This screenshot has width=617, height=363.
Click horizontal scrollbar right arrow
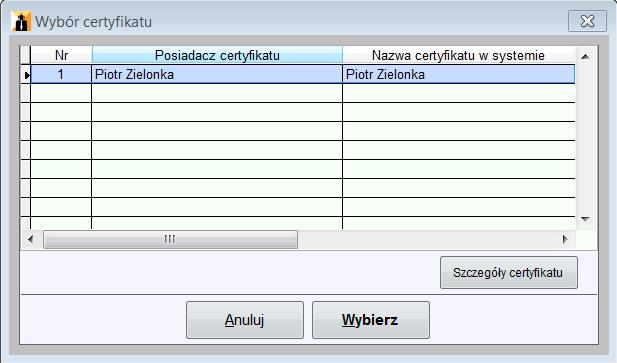click(x=565, y=239)
